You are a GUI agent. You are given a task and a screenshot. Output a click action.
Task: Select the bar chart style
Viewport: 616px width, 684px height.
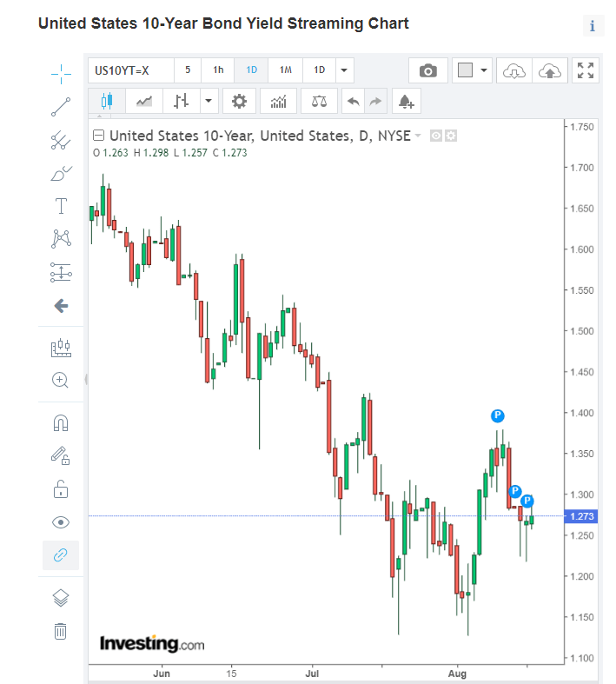click(x=182, y=101)
